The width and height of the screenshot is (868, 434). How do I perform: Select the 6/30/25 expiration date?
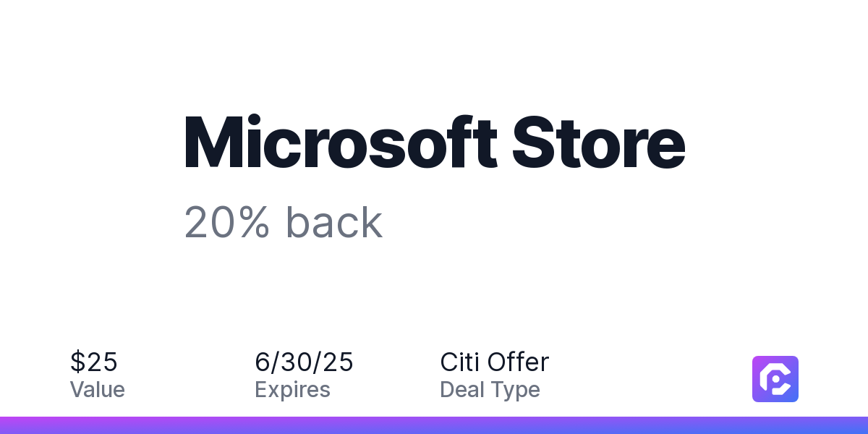pos(305,362)
